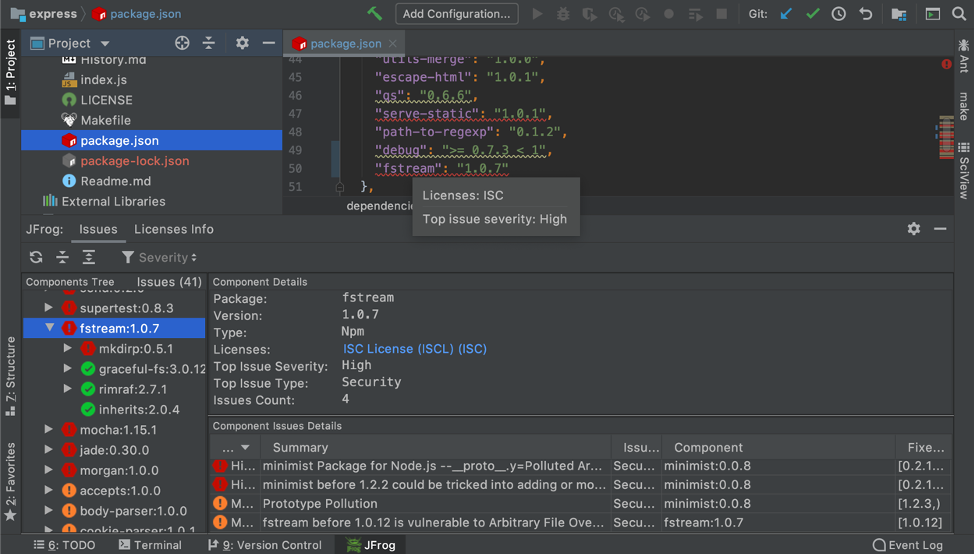Open the Add Configuration dialog

pyautogui.click(x=457, y=14)
